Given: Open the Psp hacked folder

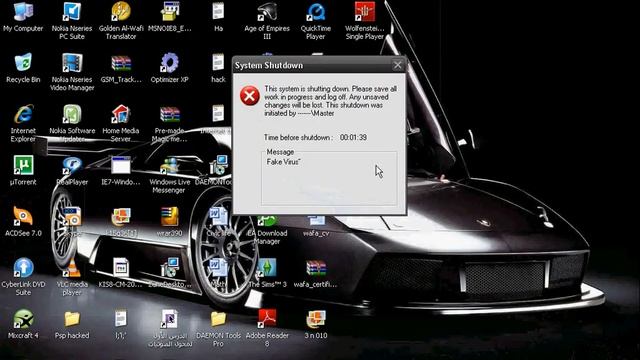Looking at the screenshot, I should [x=72, y=319].
